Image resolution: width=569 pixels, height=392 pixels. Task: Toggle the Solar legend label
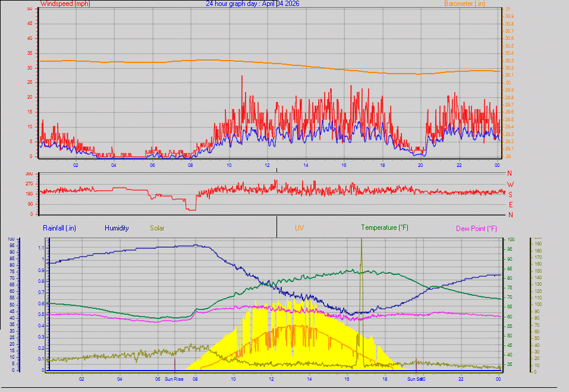pos(157,227)
